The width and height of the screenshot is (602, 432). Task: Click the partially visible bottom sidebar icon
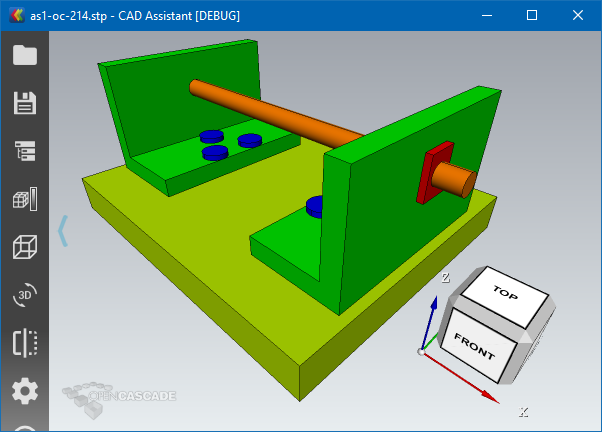pos(24,428)
